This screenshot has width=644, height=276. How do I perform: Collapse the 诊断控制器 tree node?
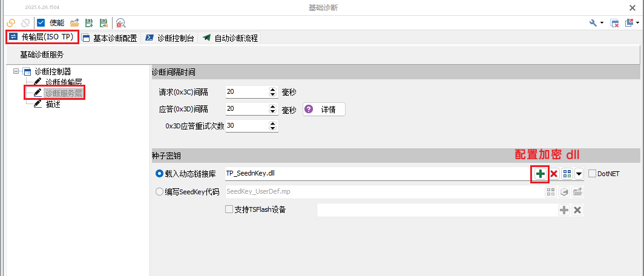[x=16, y=71]
